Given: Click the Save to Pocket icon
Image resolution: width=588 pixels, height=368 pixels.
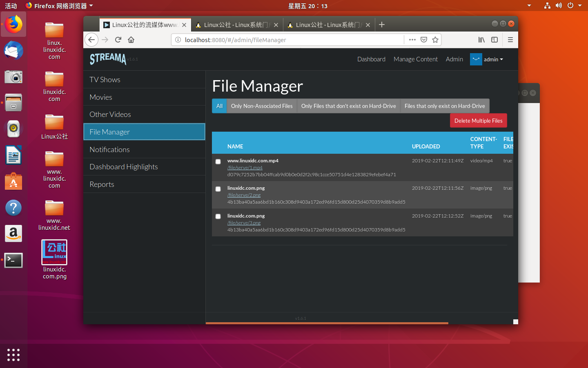Looking at the screenshot, I should (424, 40).
